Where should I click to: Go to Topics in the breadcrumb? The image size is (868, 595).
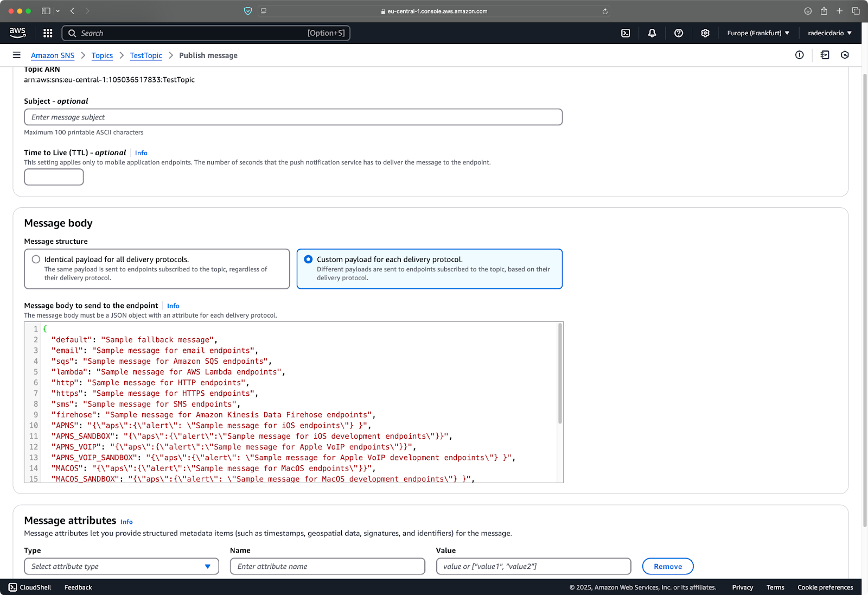102,55
